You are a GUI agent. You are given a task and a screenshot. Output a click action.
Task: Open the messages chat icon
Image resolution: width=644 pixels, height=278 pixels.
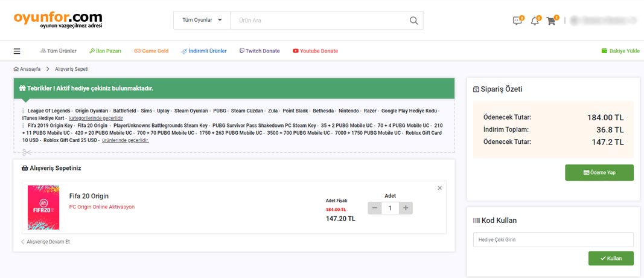point(517,21)
